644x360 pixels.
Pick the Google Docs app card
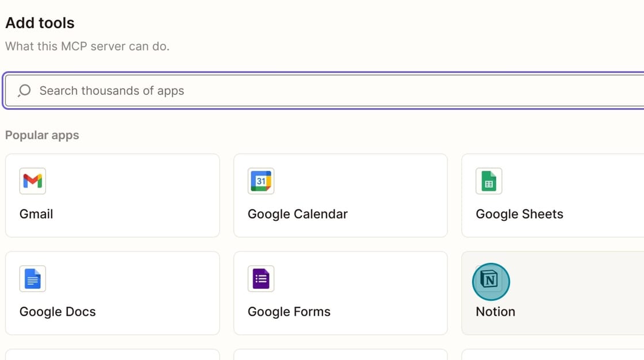113,293
